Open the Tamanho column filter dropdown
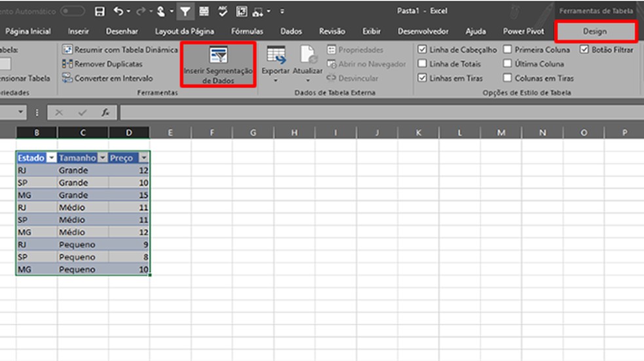This screenshot has height=361, width=644. pyautogui.click(x=103, y=158)
